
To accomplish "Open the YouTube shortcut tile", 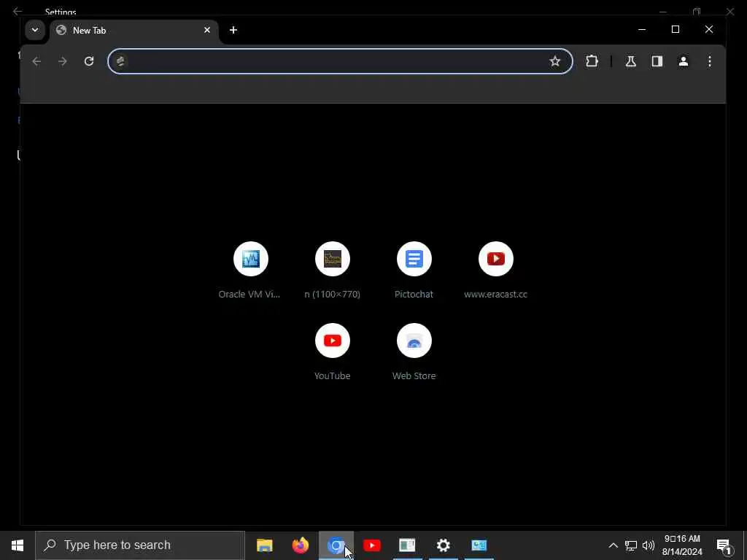I will pyautogui.click(x=333, y=351).
